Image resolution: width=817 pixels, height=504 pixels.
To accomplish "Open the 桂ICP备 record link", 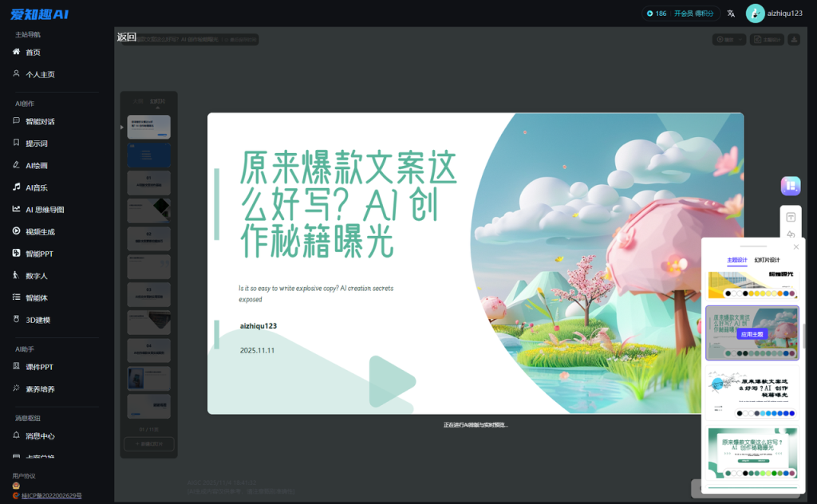I will pos(52,496).
